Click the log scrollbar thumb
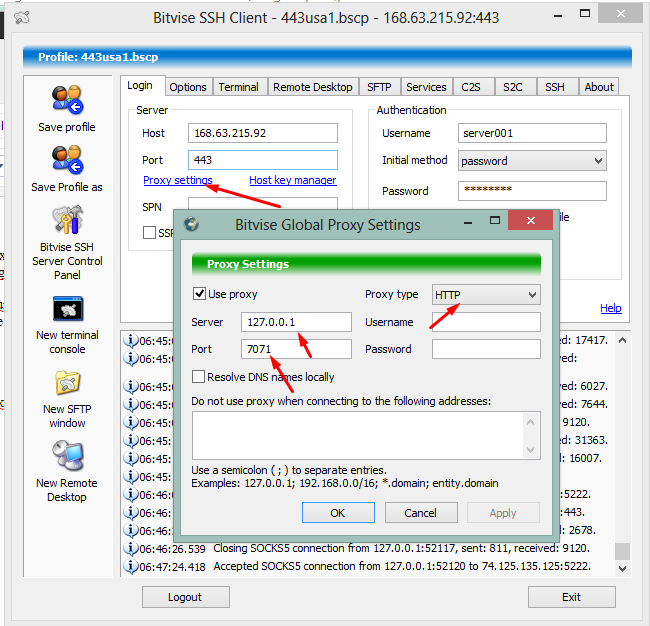The width and height of the screenshot is (650, 626). [x=622, y=551]
